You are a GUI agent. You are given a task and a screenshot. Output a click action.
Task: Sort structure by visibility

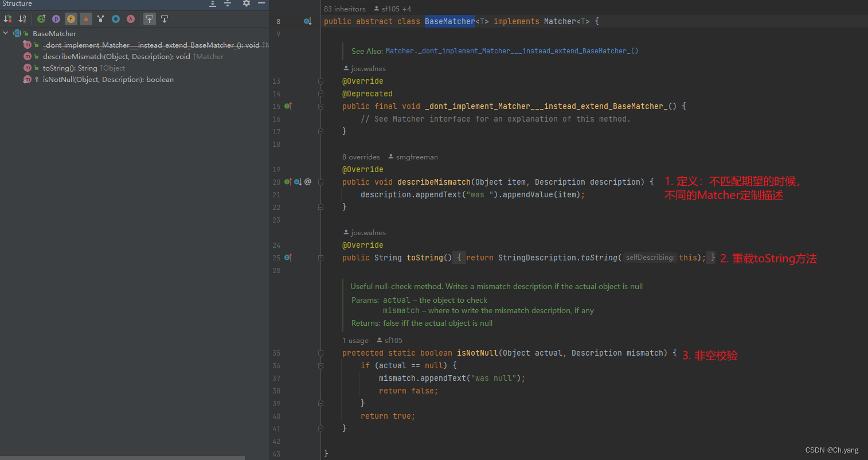click(x=8, y=19)
